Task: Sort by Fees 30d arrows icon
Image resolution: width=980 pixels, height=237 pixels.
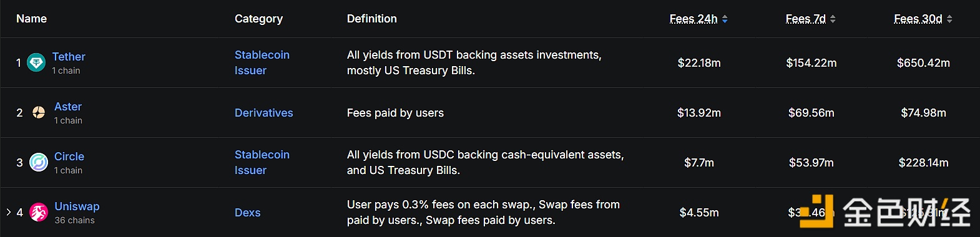Action: [949, 19]
